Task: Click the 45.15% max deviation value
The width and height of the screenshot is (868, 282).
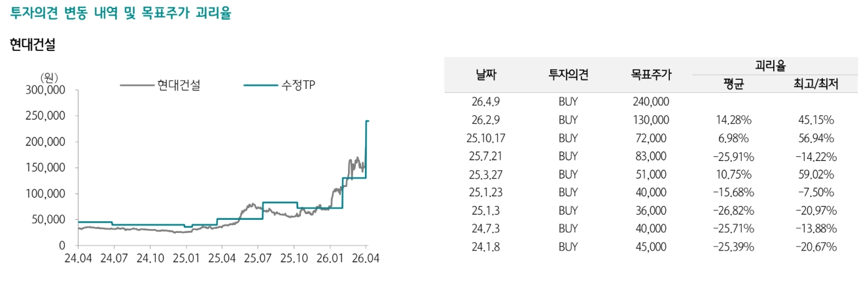Action: pos(816,120)
